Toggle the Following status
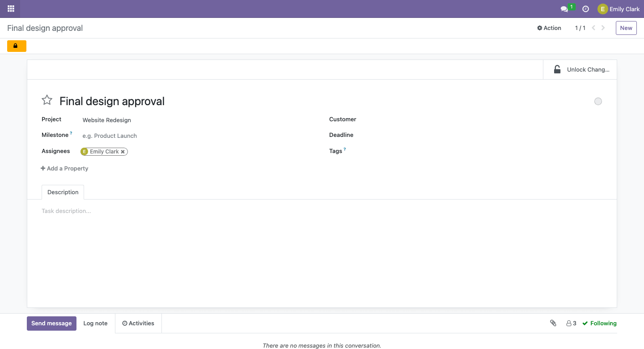 [599, 323]
